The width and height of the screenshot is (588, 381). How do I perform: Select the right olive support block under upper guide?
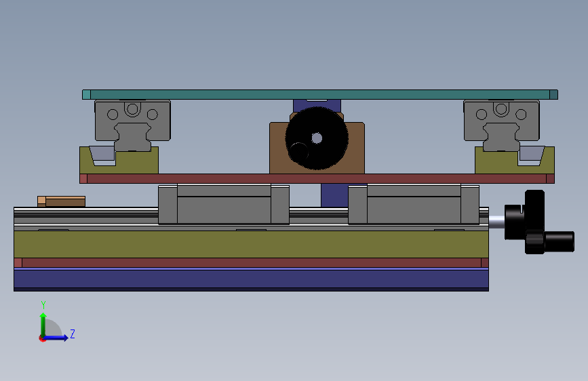[x=497, y=163]
